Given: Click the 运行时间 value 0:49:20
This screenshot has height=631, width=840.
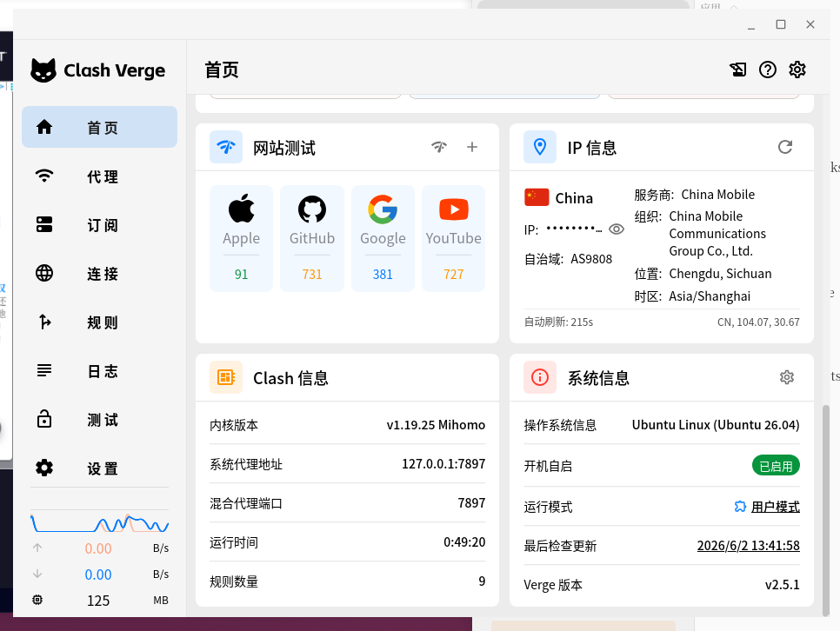Looking at the screenshot, I should (x=464, y=542).
